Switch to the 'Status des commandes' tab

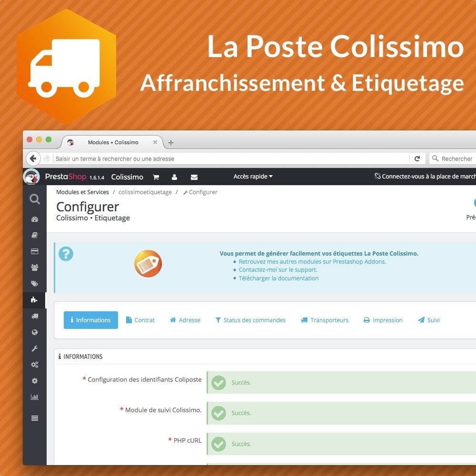click(250, 320)
